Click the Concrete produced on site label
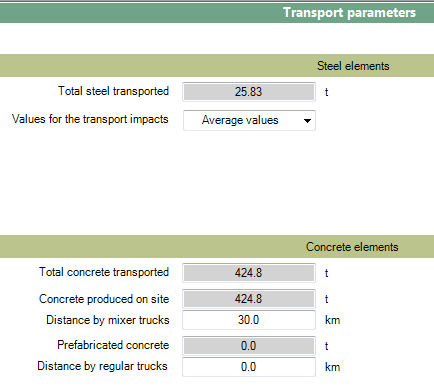This screenshot has height=388, width=434. click(104, 299)
